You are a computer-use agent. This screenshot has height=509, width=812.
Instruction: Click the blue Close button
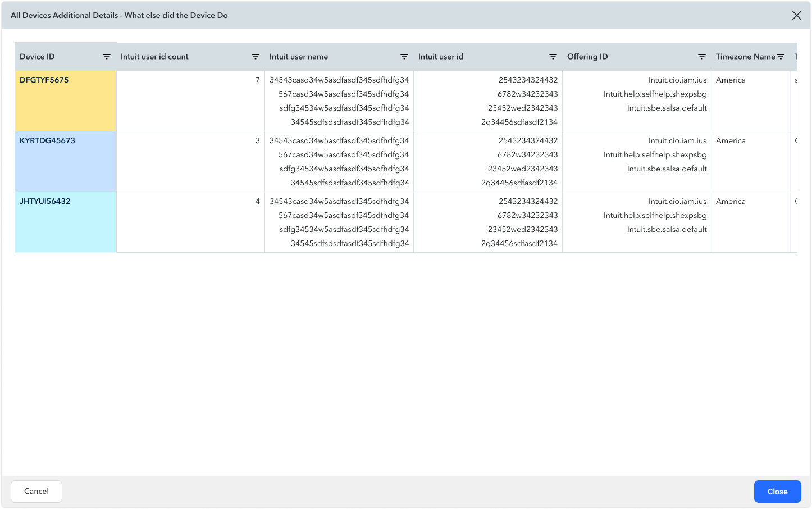777,492
